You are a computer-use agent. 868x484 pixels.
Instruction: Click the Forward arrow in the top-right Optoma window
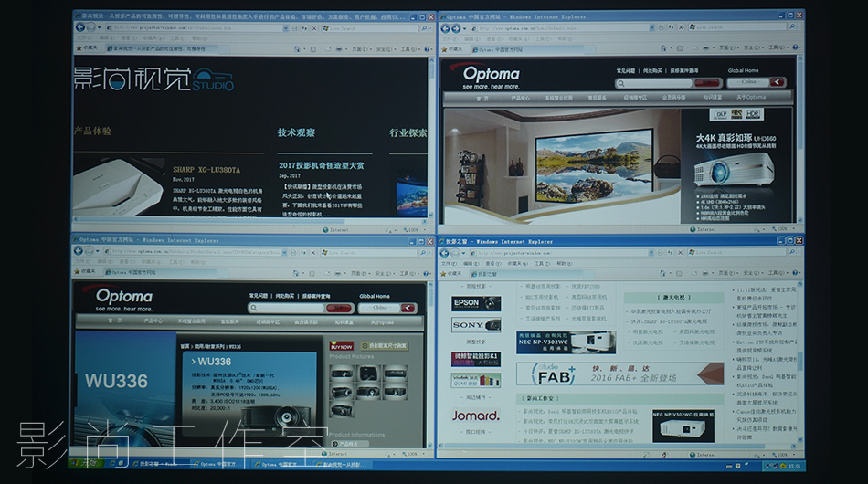[455, 28]
